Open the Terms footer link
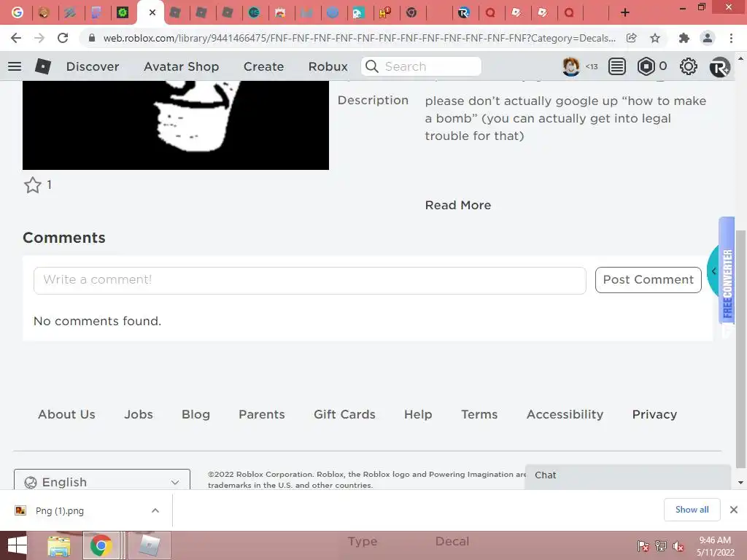Screen dimensions: 747x560 click(x=479, y=414)
